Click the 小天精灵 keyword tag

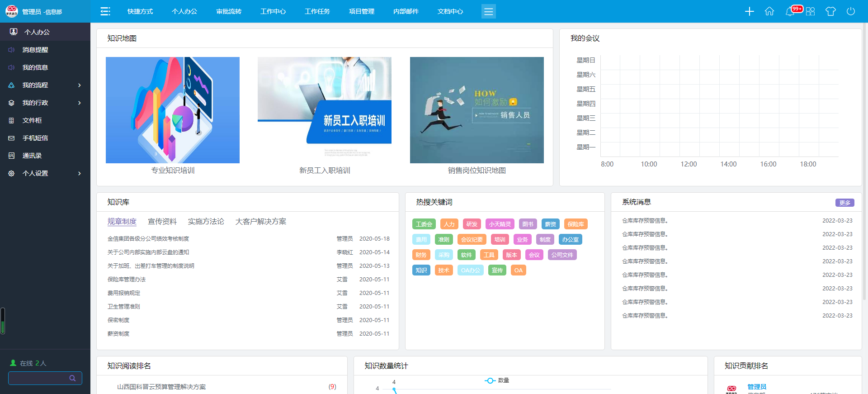coord(500,224)
